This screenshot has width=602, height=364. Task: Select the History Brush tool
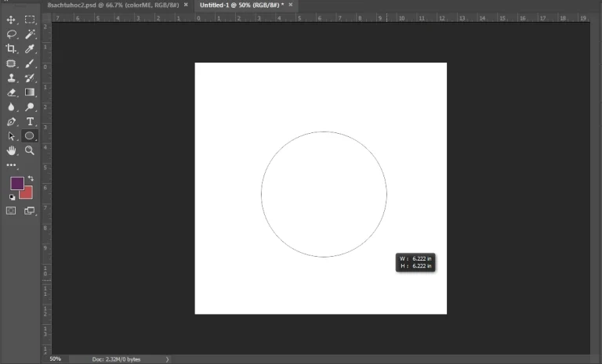[x=30, y=77]
